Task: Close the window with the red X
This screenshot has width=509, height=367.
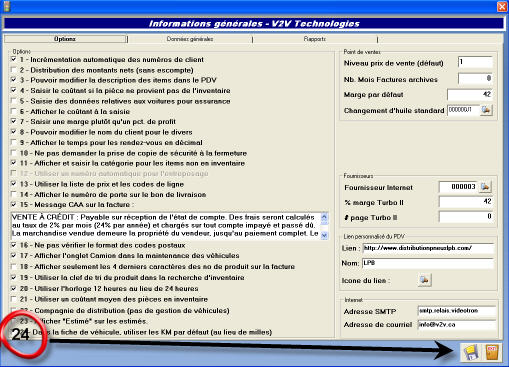Action: (502, 6)
